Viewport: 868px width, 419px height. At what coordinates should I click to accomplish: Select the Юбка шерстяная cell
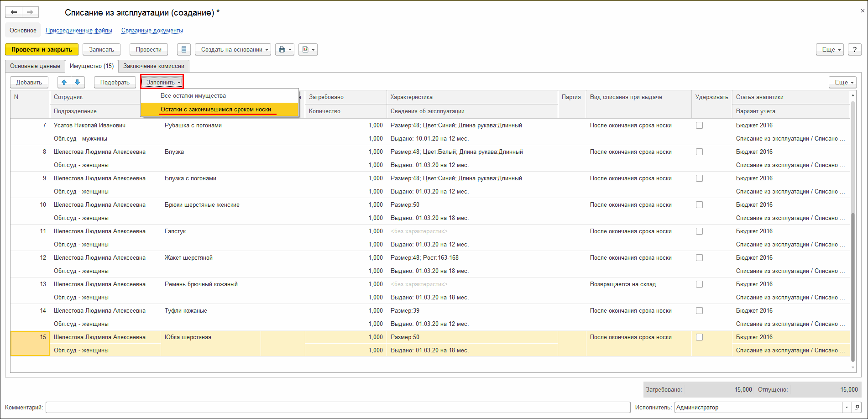[x=210, y=337]
